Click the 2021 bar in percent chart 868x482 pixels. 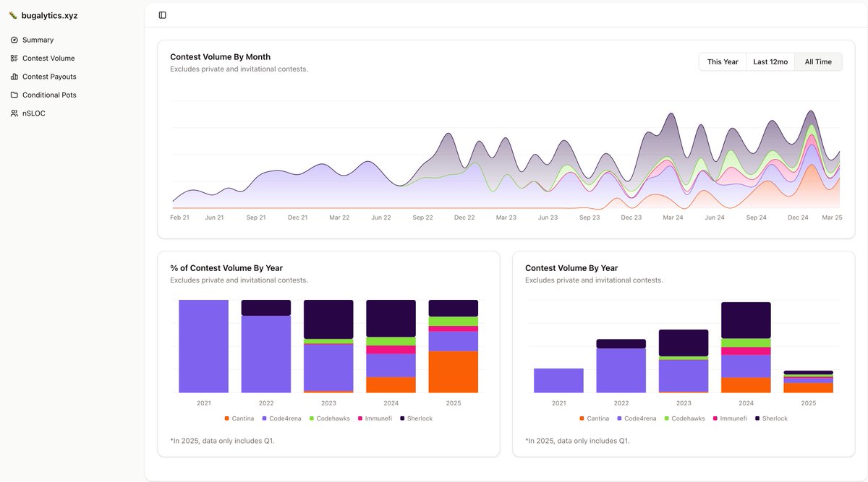point(204,346)
